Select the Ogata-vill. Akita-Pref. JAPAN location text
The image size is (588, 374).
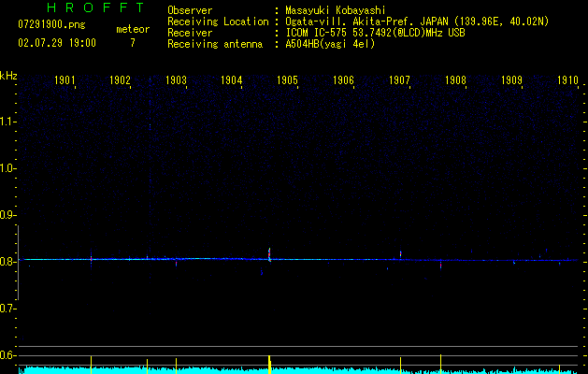pos(417,22)
